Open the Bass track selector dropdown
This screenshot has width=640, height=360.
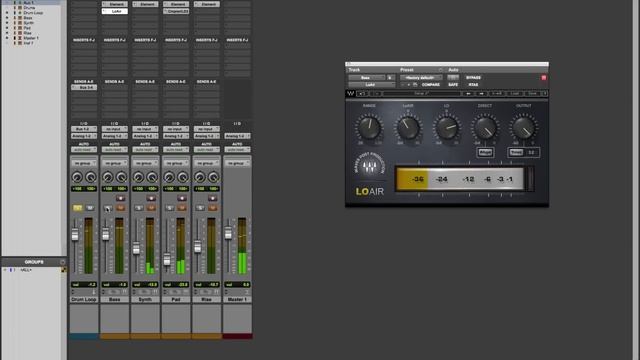click(x=367, y=78)
